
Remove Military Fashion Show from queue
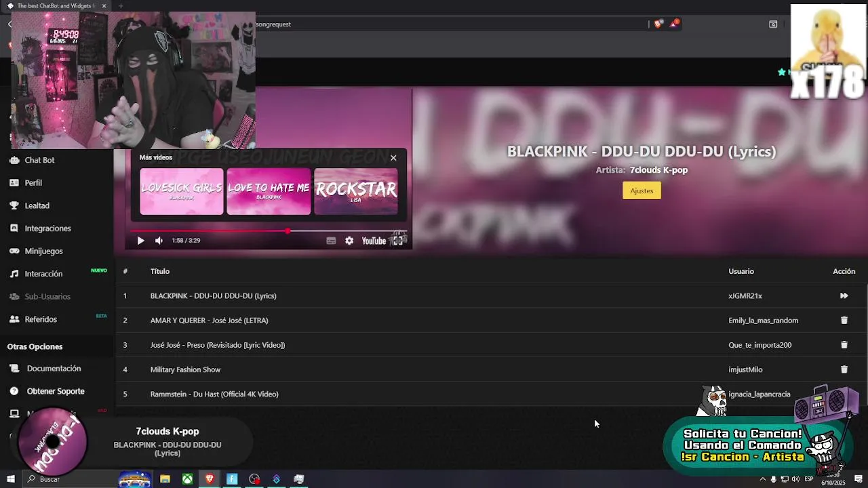coord(844,369)
